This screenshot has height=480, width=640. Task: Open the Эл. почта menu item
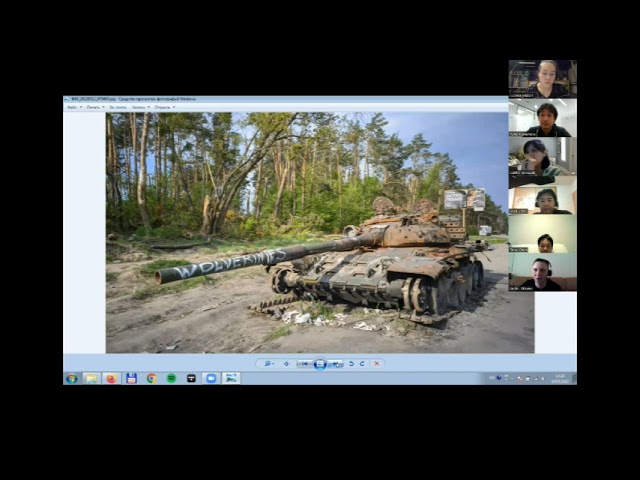click(x=117, y=107)
